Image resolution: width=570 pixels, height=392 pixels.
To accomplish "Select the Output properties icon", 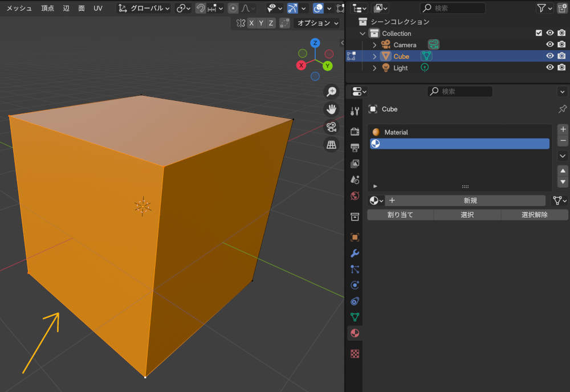I will tap(355, 147).
